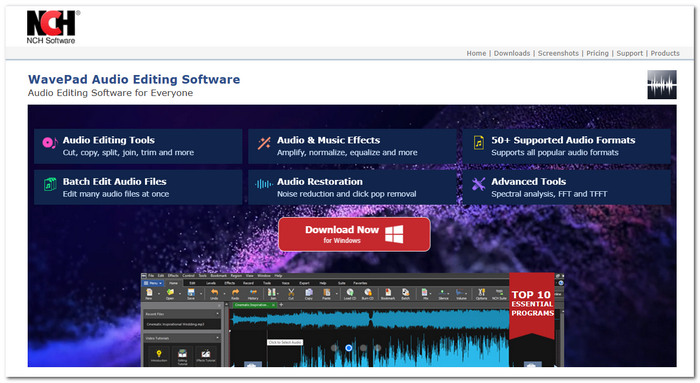This screenshot has height=383, width=700.
Task: Switch to the Voice ribbon tab
Action: (285, 283)
